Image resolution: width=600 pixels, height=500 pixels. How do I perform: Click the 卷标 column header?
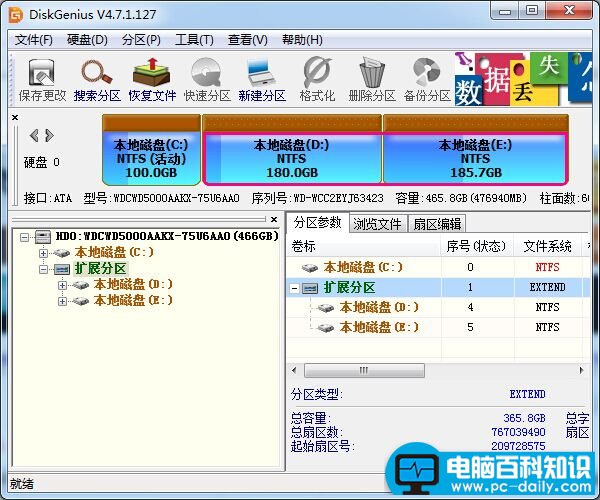tap(364, 246)
